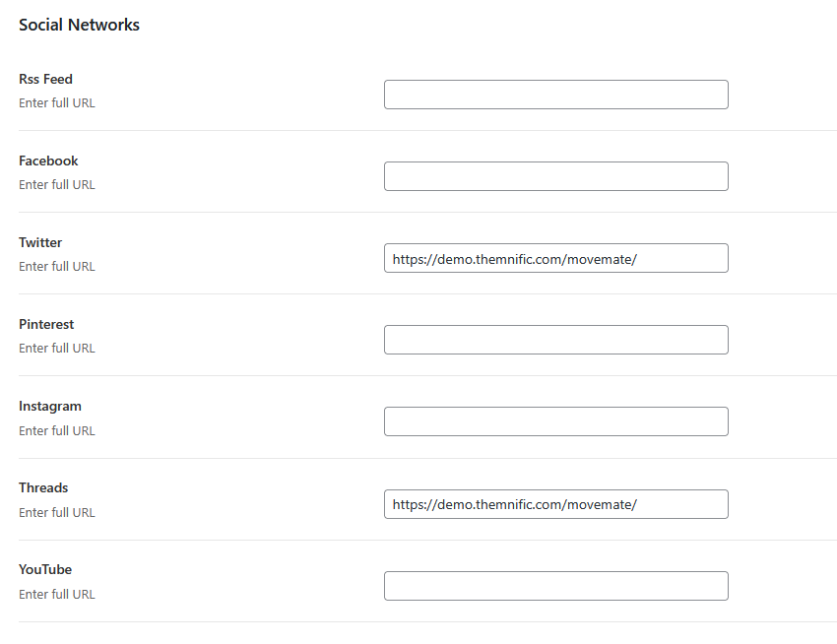Click "Enter full URL" hint under Twitter
Image resolution: width=837 pixels, height=644 pixels.
pyautogui.click(x=56, y=266)
